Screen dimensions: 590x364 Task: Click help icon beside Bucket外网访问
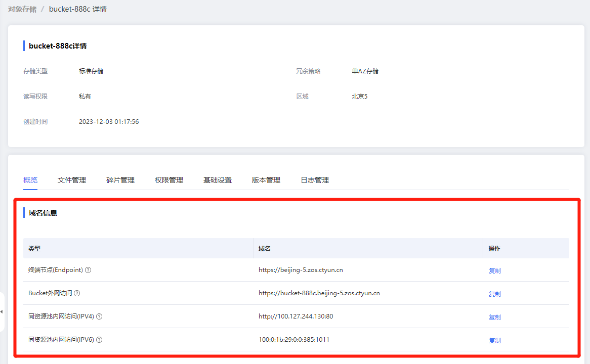point(77,293)
